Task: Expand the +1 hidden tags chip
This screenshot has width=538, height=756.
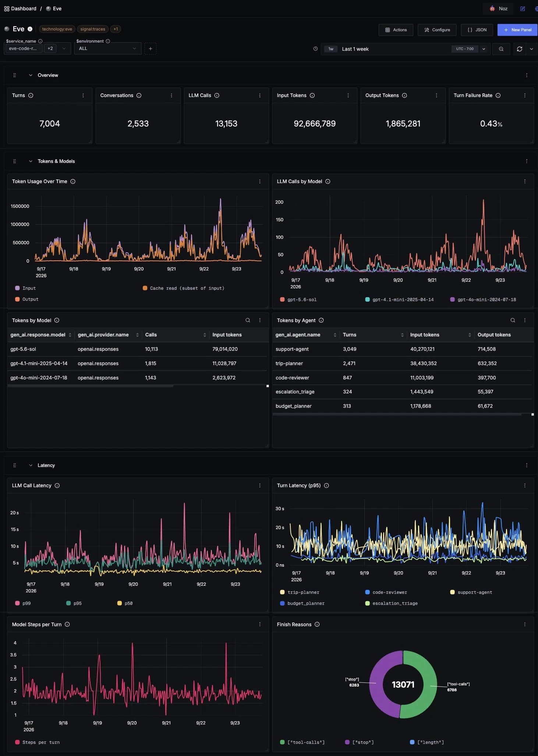Action: pos(116,29)
